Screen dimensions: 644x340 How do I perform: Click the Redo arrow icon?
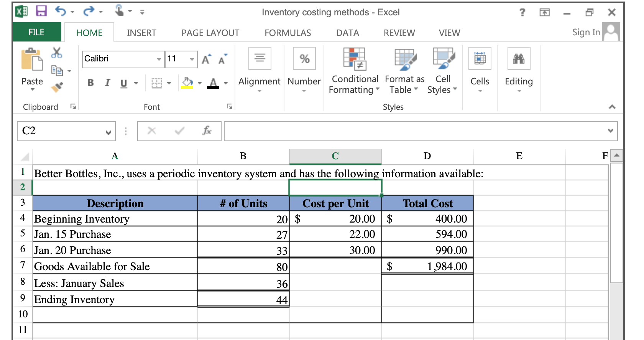click(89, 11)
